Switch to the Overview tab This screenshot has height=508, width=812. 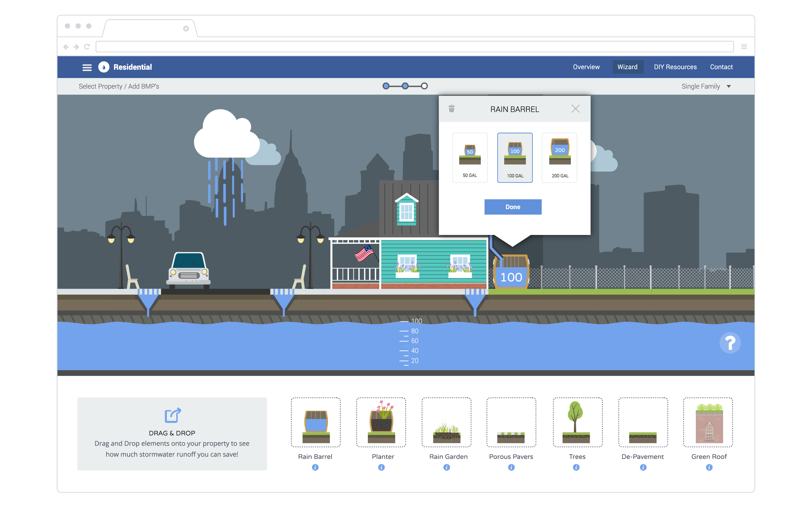pos(586,67)
